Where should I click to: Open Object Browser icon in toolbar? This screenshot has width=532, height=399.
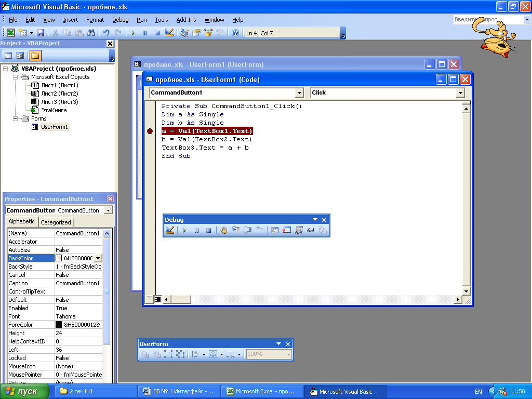(208, 33)
